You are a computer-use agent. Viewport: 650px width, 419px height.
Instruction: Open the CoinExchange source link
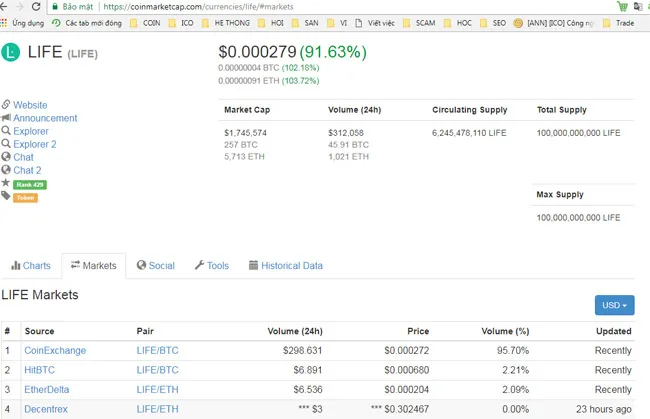tap(55, 351)
